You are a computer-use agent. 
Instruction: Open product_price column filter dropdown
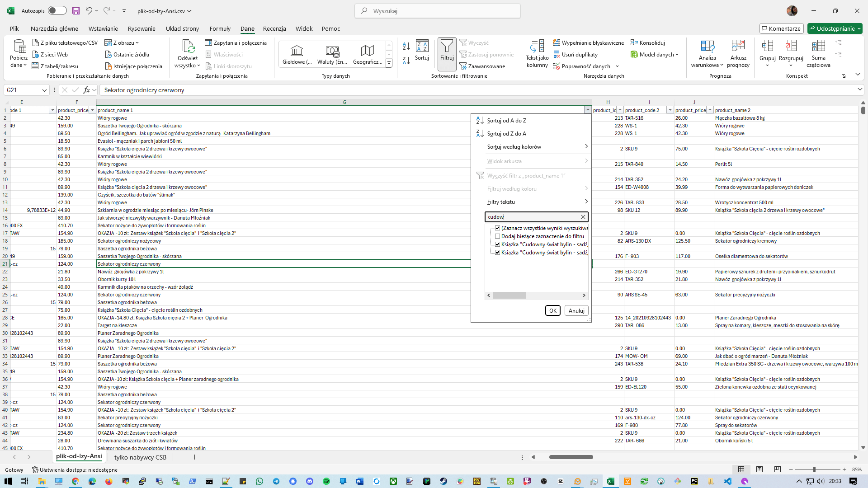point(92,110)
